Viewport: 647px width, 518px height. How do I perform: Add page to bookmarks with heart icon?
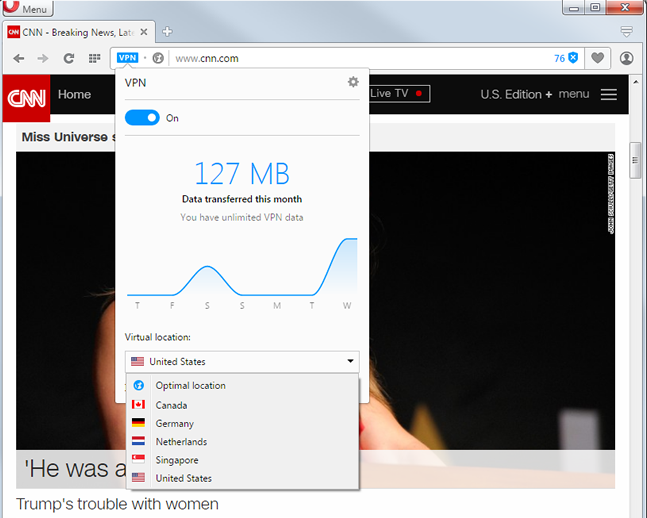[597, 58]
